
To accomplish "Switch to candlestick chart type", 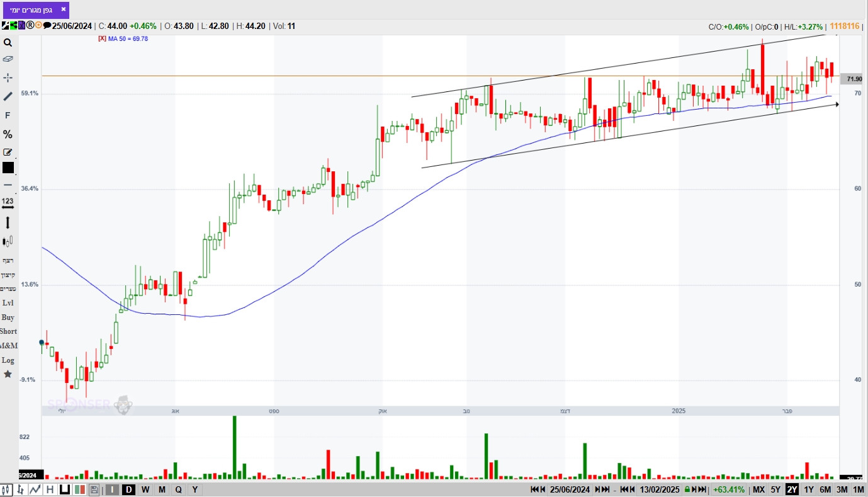I will click(7, 489).
